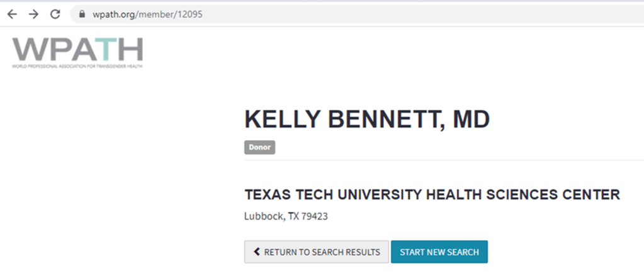Click Texas Tech University Health Sciences Center
Viewport: 644px width, 278px height.
pyautogui.click(x=432, y=195)
